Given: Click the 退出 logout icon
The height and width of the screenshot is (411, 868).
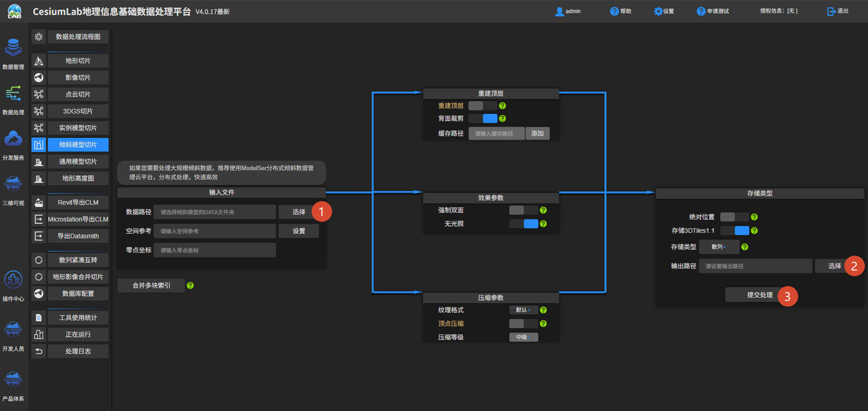Looking at the screenshot, I should [x=831, y=11].
